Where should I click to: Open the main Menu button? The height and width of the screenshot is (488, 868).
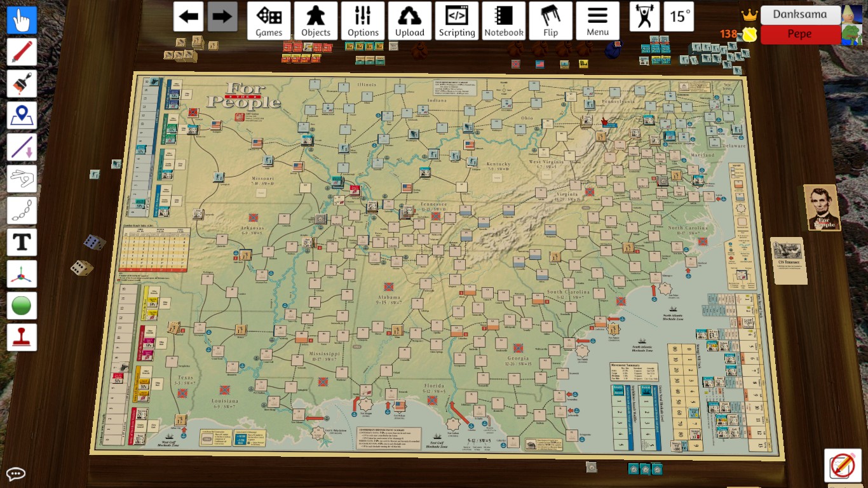[x=598, y=21]
